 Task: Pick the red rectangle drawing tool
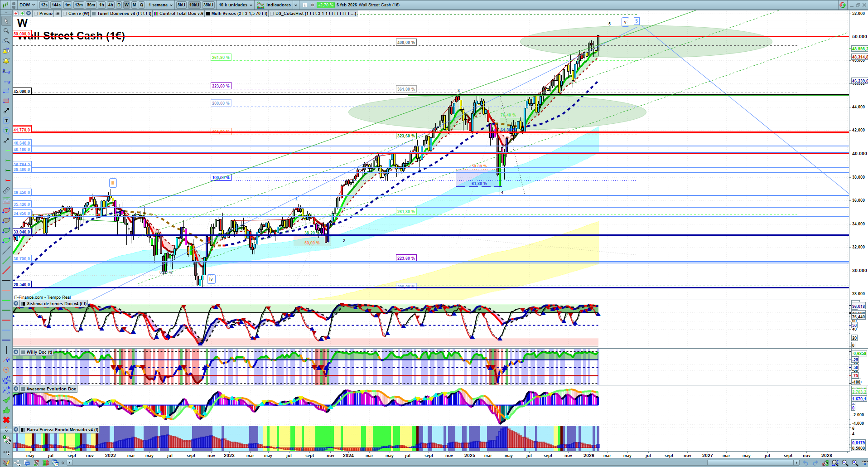coord(6,101)
